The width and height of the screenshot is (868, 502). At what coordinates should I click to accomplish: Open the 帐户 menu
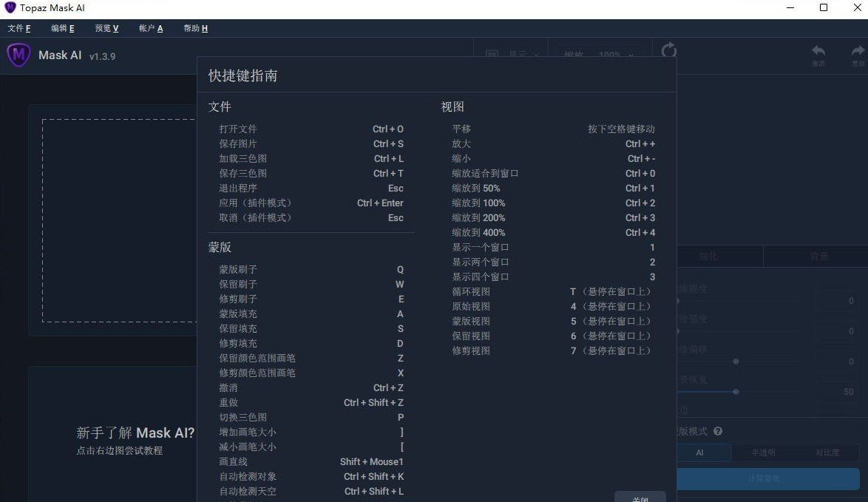pos(151,28)
